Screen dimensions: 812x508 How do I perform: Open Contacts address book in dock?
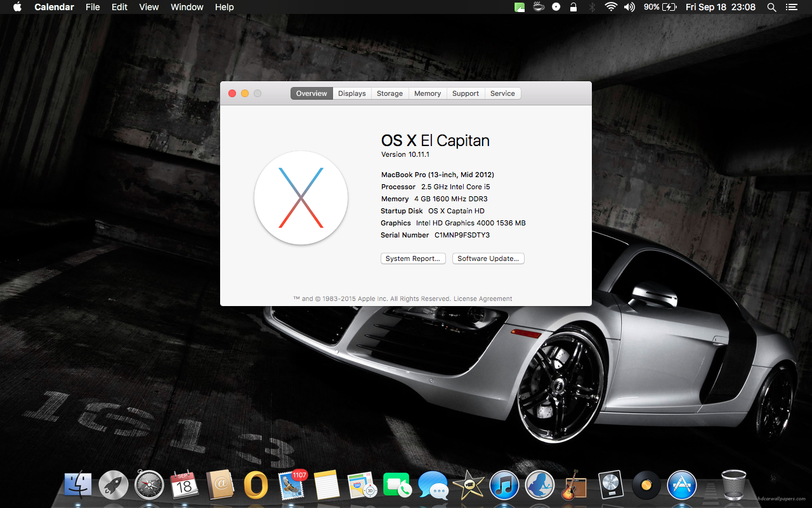220,486
